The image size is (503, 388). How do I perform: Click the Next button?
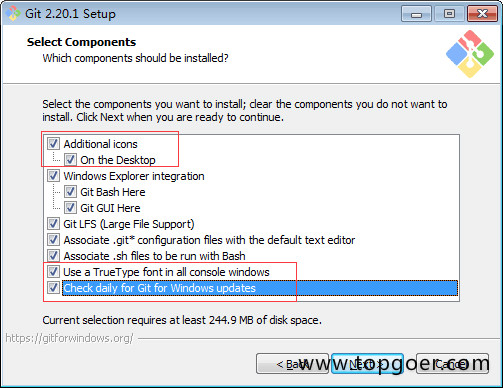tap(368, 364)
